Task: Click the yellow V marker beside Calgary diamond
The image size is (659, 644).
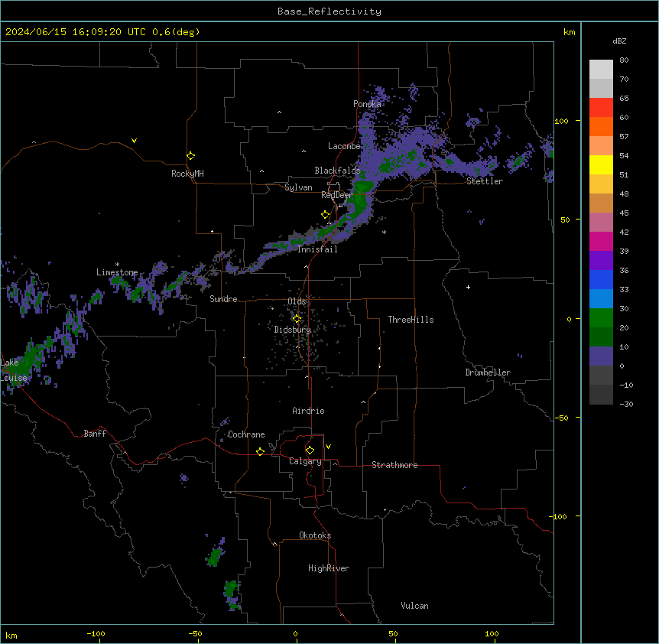Action: tap(328, 447)
